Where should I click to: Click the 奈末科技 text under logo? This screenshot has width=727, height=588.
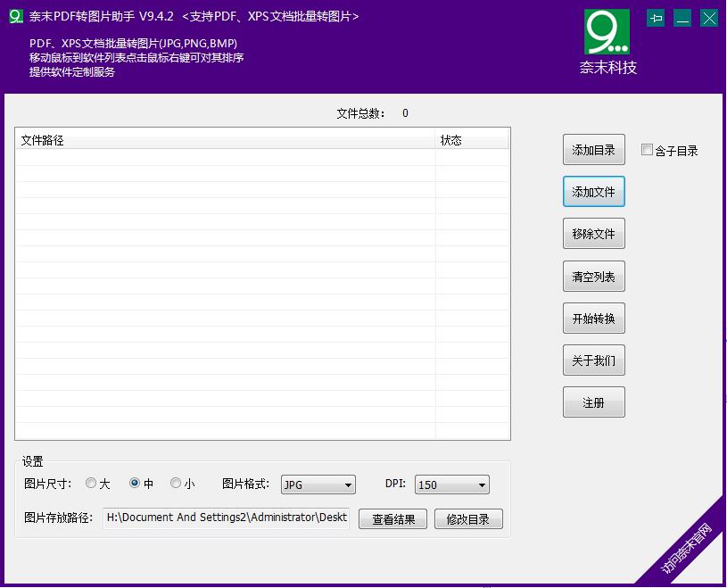pyautogui.click(x=607, y=68)
